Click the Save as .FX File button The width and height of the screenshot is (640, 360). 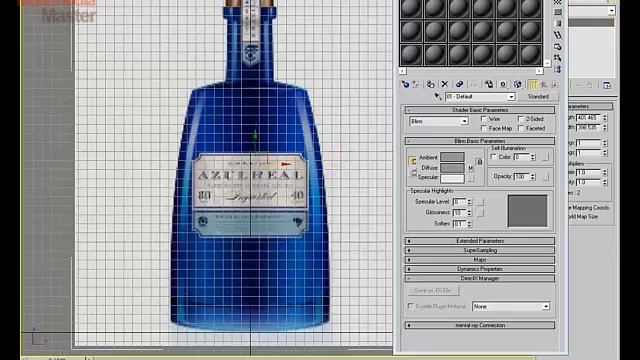433,291
